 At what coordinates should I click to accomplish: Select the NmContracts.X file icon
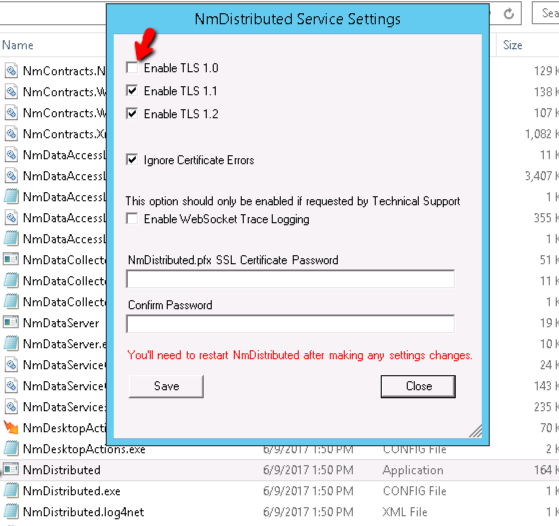point(11,134)
